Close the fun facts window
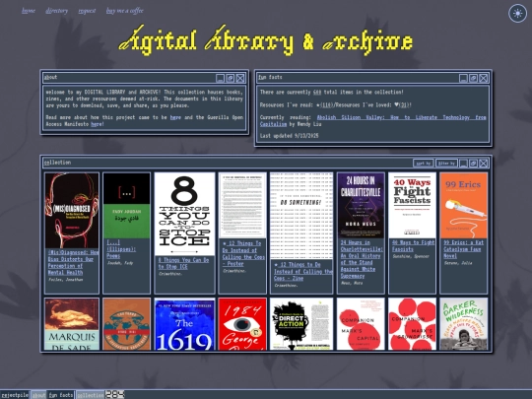 point(484,78)
